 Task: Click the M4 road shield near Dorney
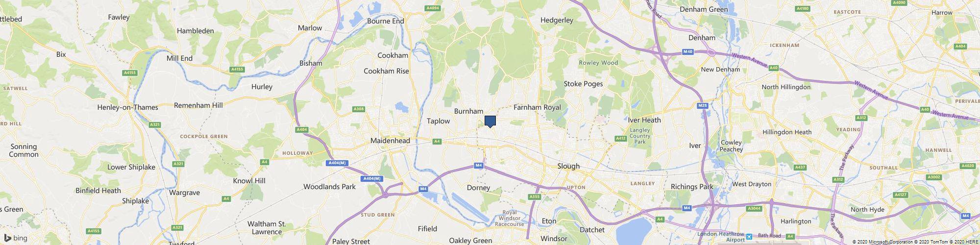click(479, 166)
